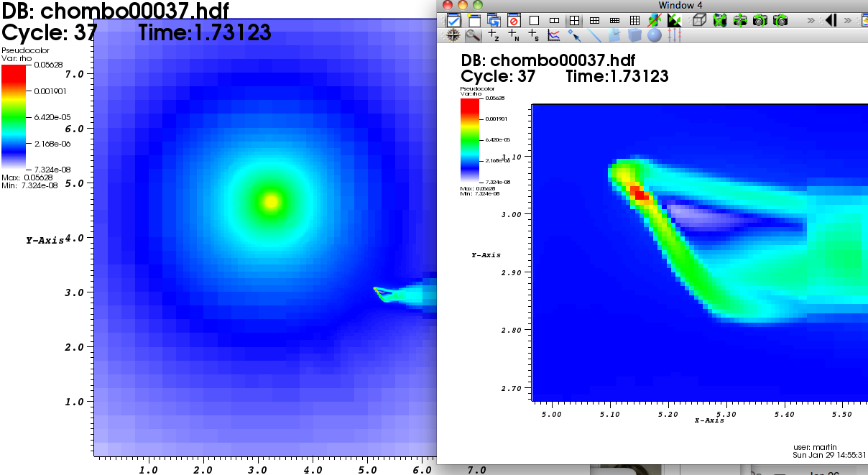Click the black left-arrow step-back control
Image resolution: width=868 pixels, height=475 pixels.
(x=829, y=20)
